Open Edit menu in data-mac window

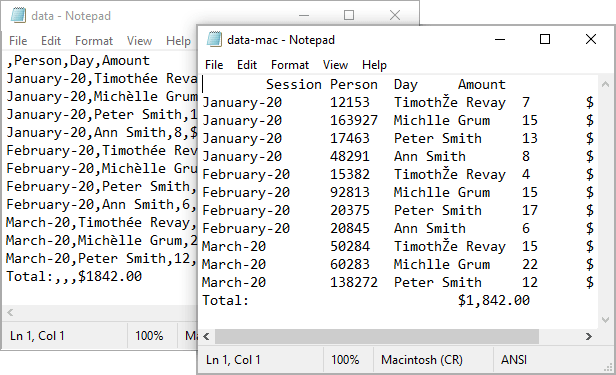[247, 65]
